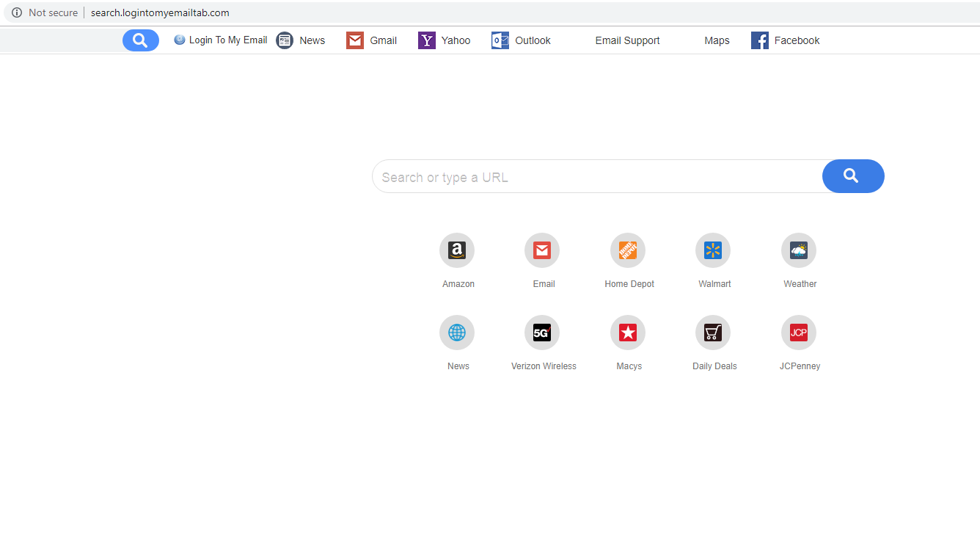Screen dimensions: 980x552
Task: Open the Walmart shortcut icon
Action: pos(713,250)
